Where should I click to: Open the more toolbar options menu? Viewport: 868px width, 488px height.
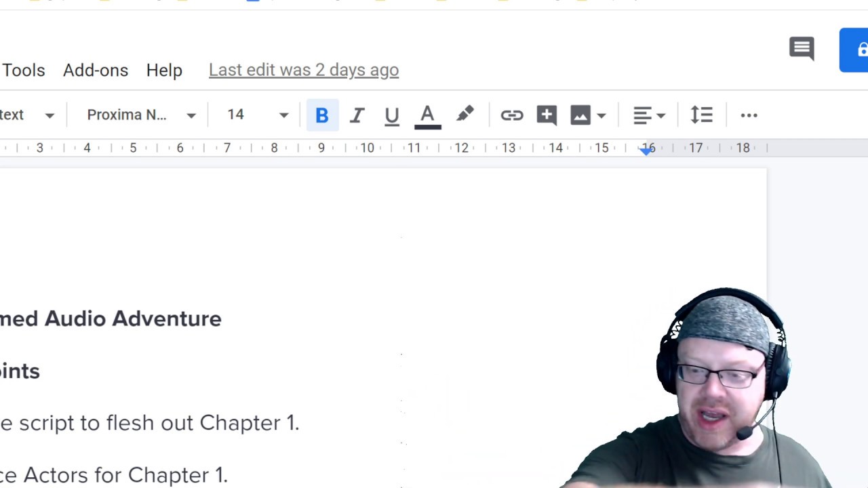[749, 115]
